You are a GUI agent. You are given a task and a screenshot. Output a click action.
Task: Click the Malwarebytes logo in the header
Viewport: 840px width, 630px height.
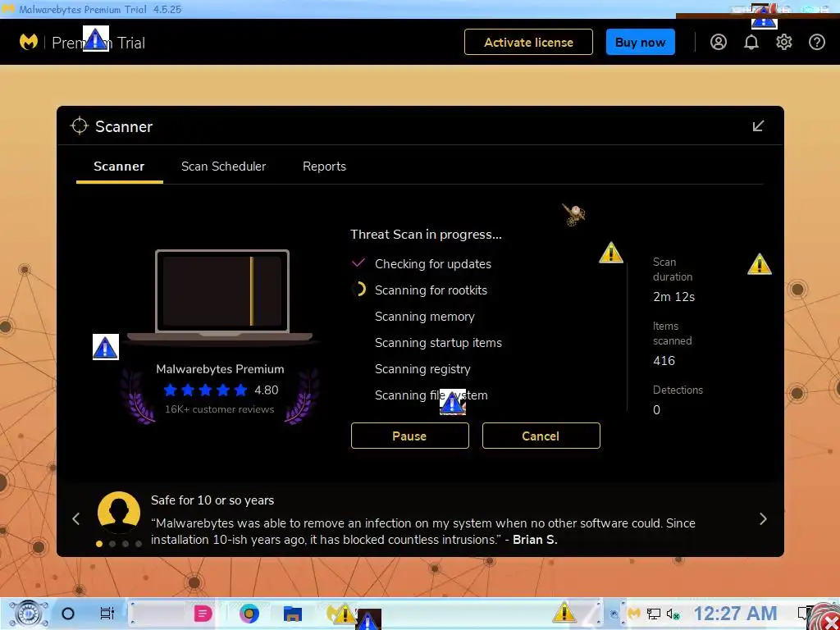point(29,42)
